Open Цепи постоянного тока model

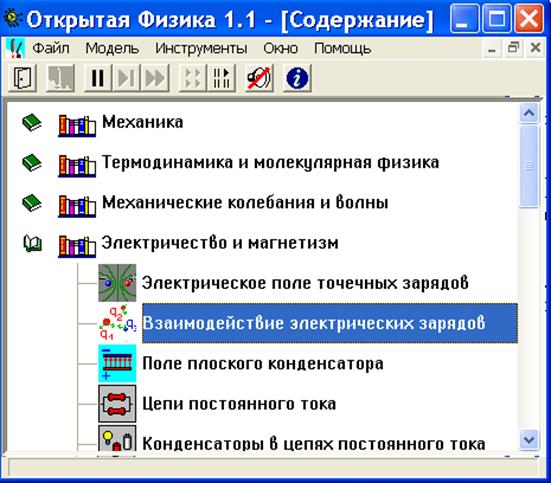tap(239, 404)
